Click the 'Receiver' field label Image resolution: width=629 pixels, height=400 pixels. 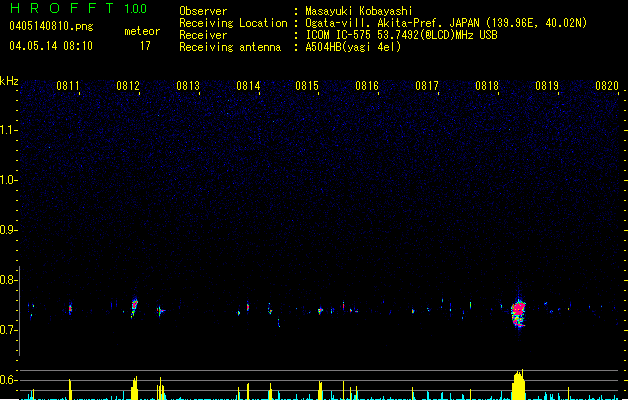203,35
